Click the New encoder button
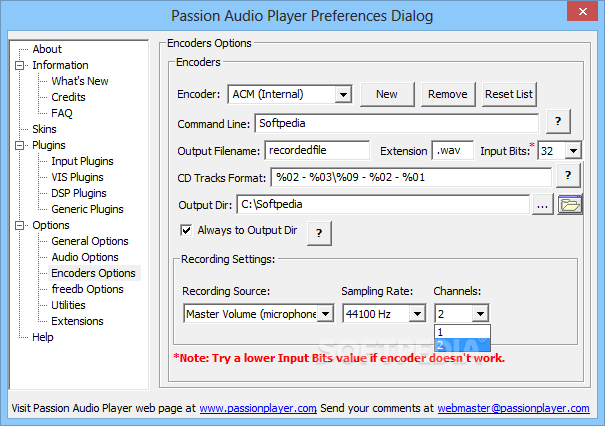This screenshot has width=605, height=426. 387,94
